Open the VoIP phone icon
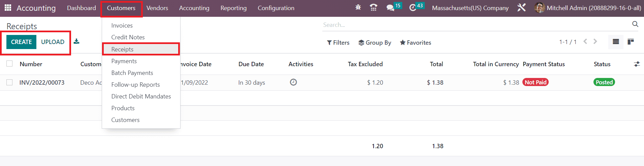 click(x=374, y=8)
